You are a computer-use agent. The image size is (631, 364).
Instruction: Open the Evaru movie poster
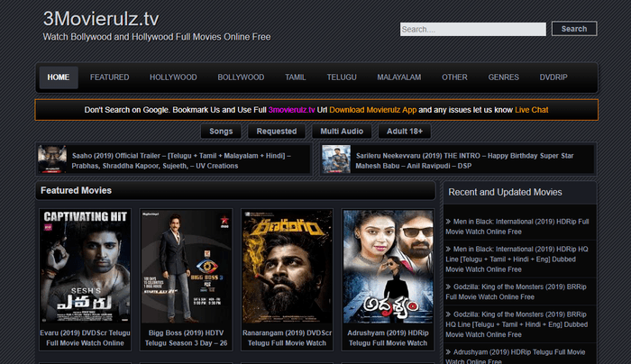85,267
